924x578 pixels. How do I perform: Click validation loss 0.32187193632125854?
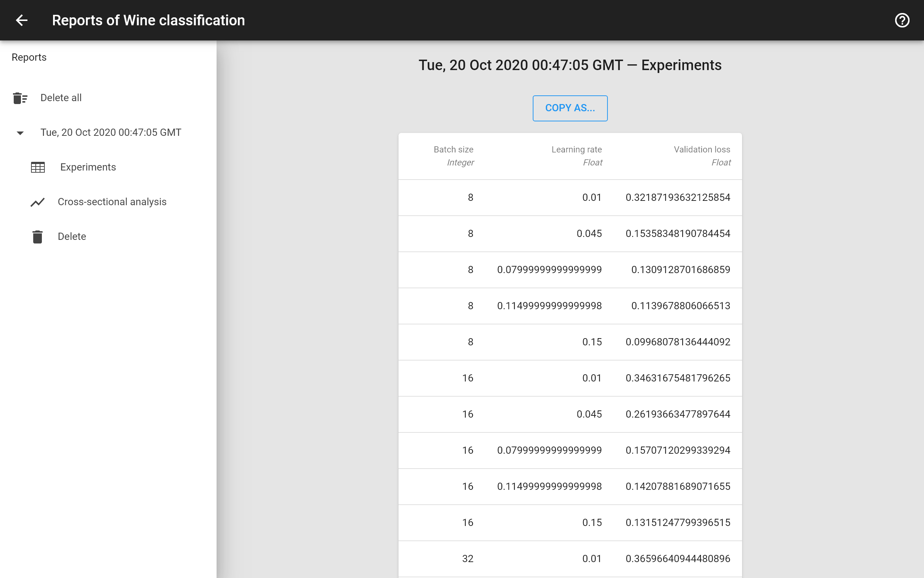(678, 198)
